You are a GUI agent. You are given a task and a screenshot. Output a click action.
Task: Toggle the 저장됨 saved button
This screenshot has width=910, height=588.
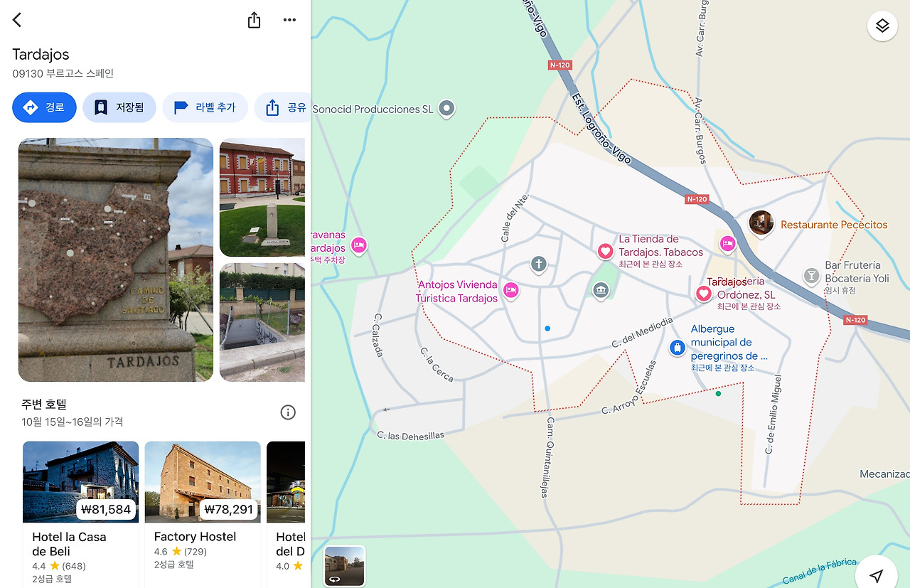point(119,107)
